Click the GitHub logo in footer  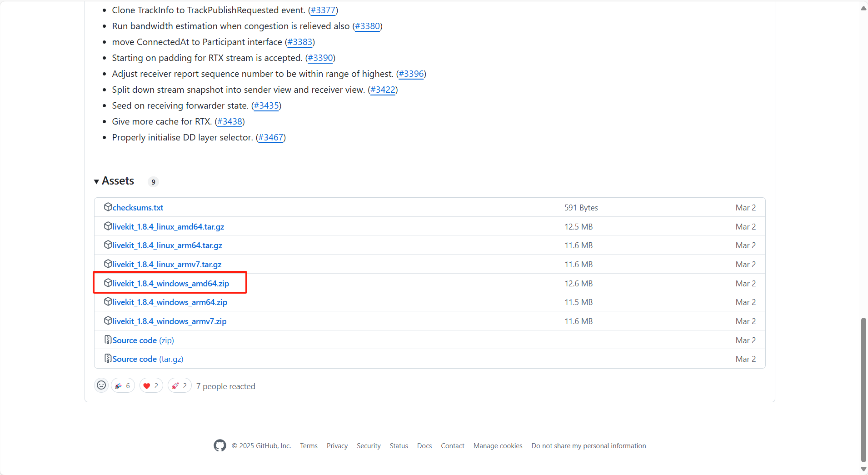(x=220, y=445)
